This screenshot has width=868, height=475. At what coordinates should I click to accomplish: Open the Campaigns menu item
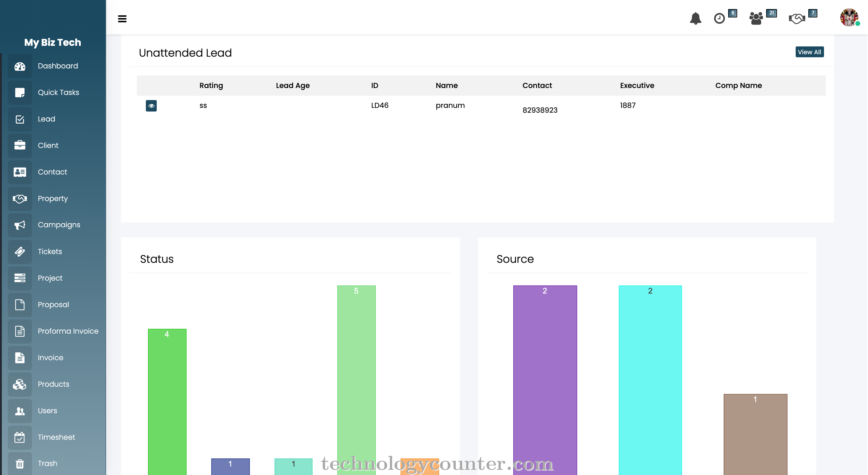tap(59, 225)
